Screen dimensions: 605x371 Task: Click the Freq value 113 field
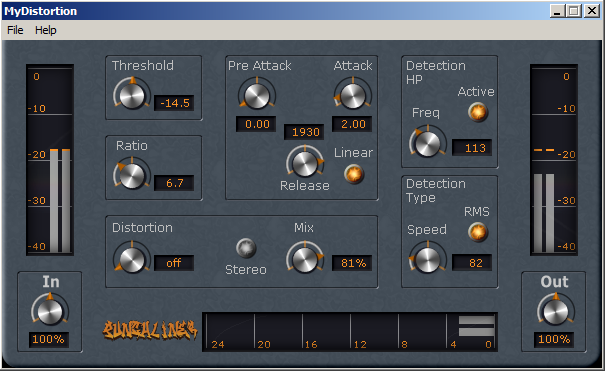(x=472, y=148)
